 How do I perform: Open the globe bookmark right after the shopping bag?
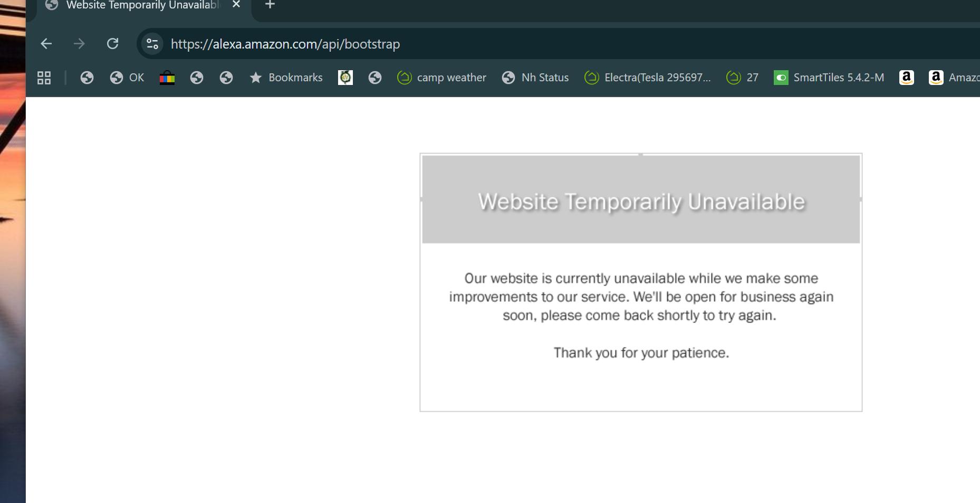(x=197, y=78)
